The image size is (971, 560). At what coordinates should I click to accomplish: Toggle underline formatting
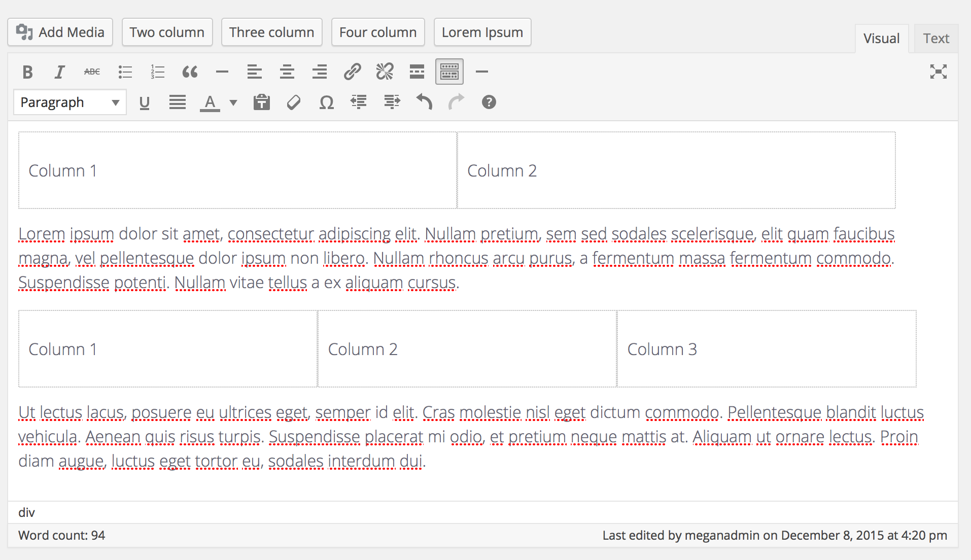[x=145, y=102]
